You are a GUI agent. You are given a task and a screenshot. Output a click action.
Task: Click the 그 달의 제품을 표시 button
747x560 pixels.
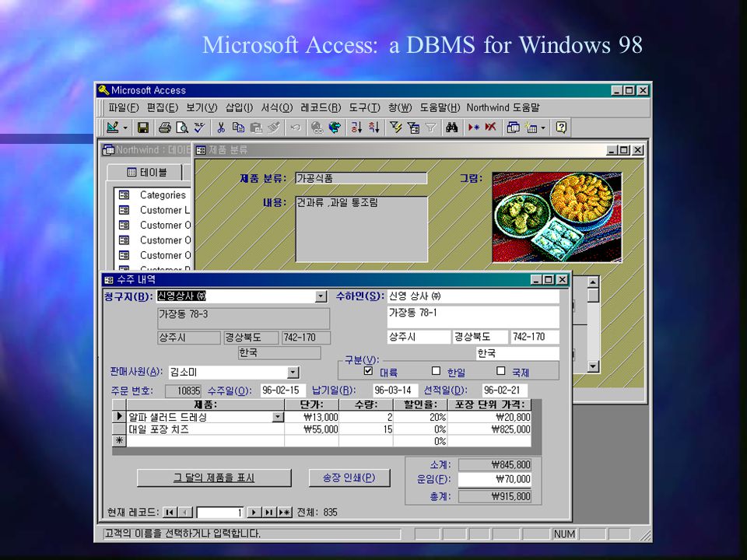point(214,478)
